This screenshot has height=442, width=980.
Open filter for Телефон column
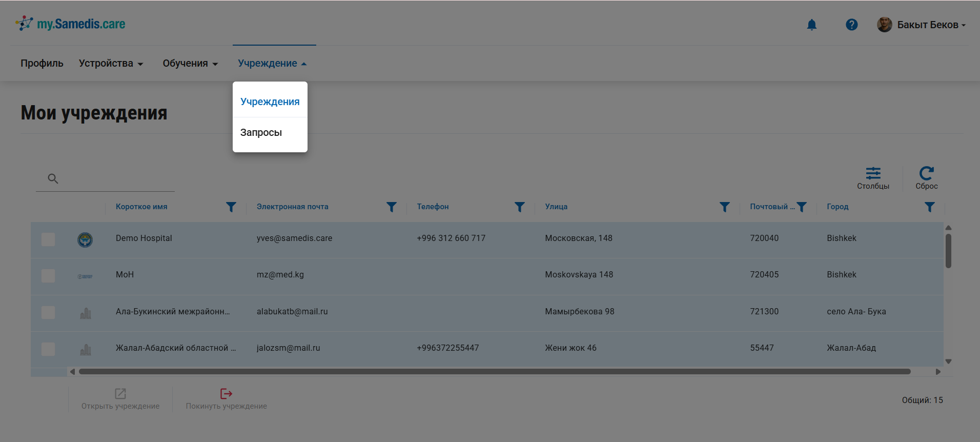520,207
